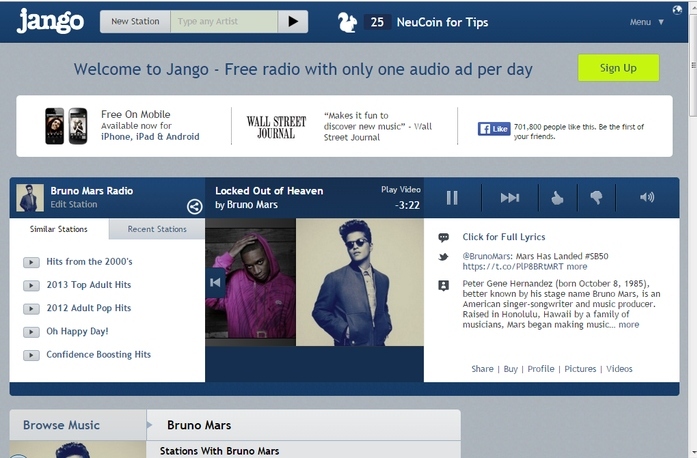Viewport: 697px width, 458px height.
Task: Open 2013 Top Adult Hits link
Action: 89,285
